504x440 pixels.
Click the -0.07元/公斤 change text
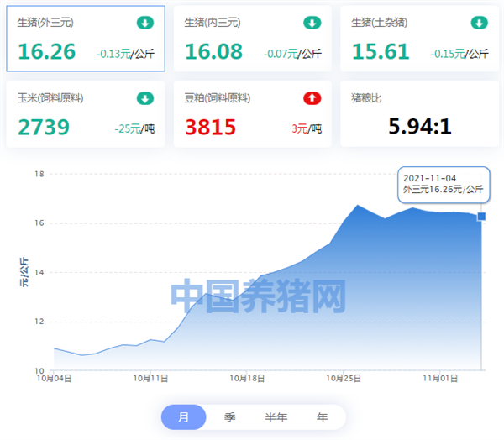coord(292,54)
